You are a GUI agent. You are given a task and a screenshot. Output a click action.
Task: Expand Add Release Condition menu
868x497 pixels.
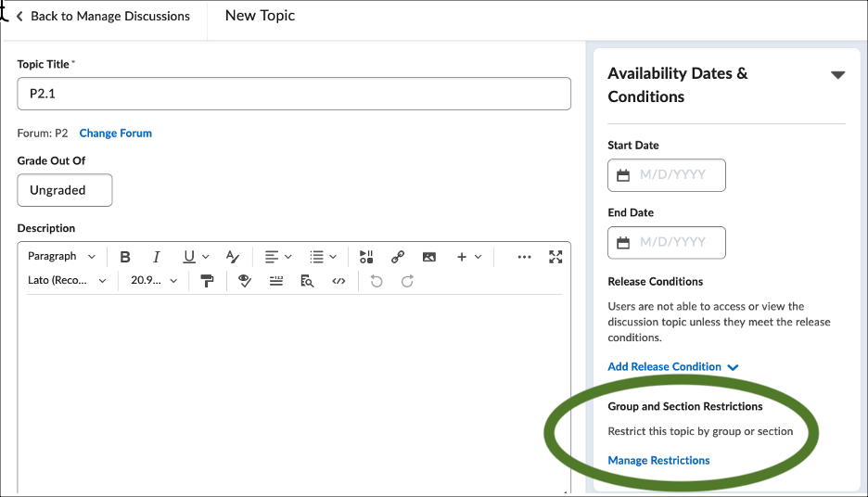[672, 367]
